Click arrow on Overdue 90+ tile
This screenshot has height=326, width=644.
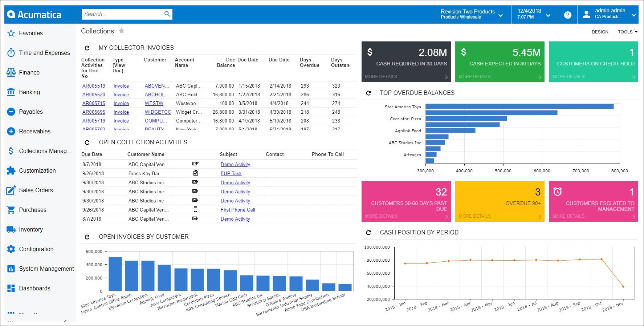[x=539, y=217]
